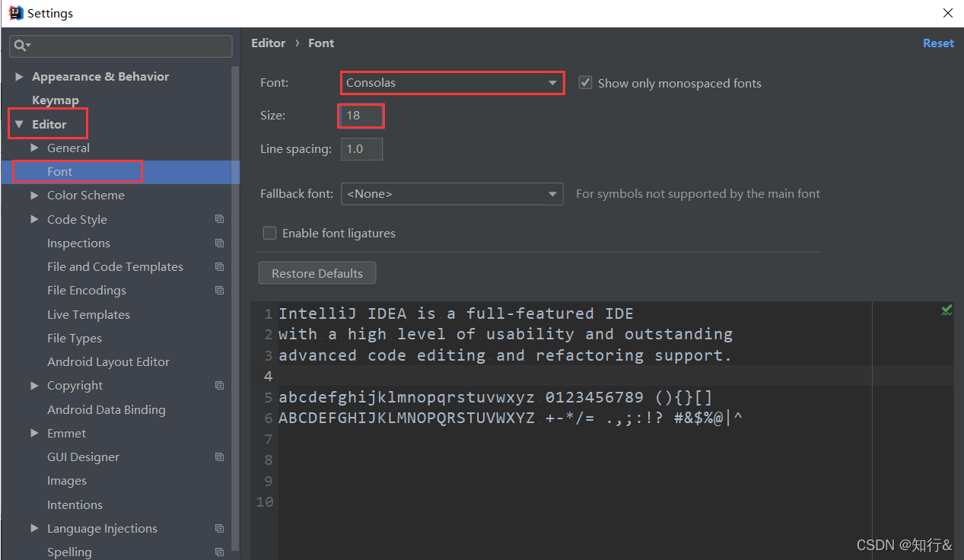The image size is (964, 560).
Task: Click the project-level icon beside Copyright
Action: 219,385
